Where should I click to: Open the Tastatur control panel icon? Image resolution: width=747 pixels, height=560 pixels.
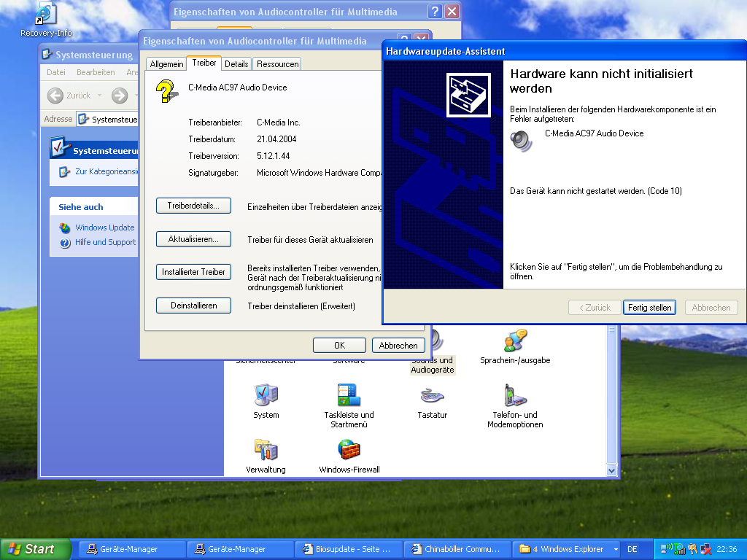point(432,396)
